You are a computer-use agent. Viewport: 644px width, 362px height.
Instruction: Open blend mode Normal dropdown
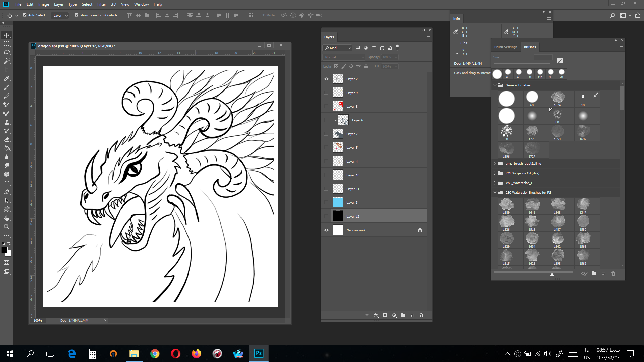point(344,57)
